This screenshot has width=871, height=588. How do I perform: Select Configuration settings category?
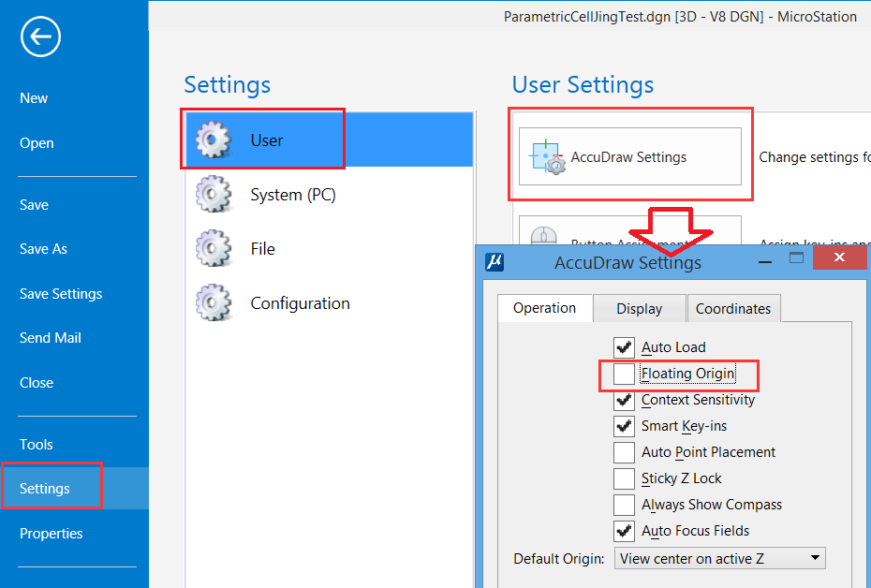coord(330,302)
